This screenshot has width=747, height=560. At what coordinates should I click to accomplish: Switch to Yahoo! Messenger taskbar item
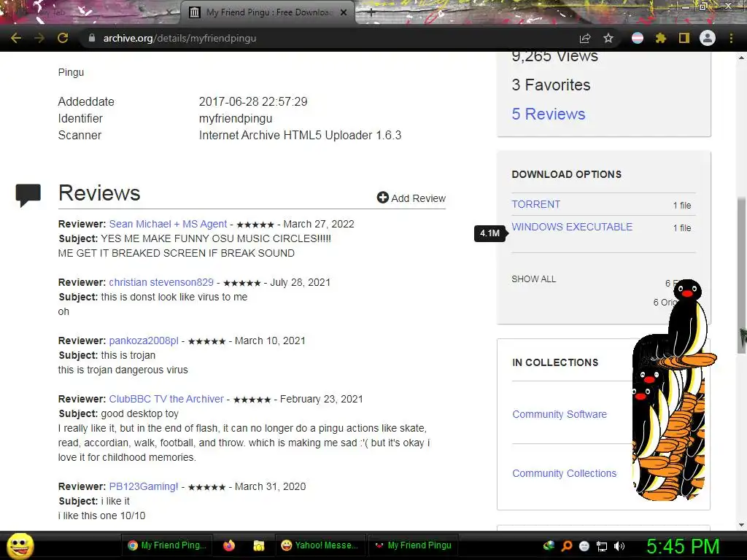point(320,545)
